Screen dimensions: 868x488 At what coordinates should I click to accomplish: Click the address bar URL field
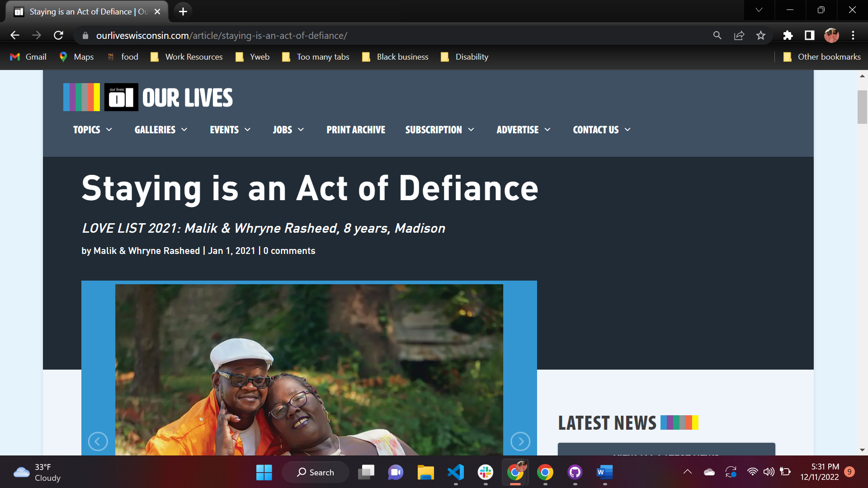393,35
